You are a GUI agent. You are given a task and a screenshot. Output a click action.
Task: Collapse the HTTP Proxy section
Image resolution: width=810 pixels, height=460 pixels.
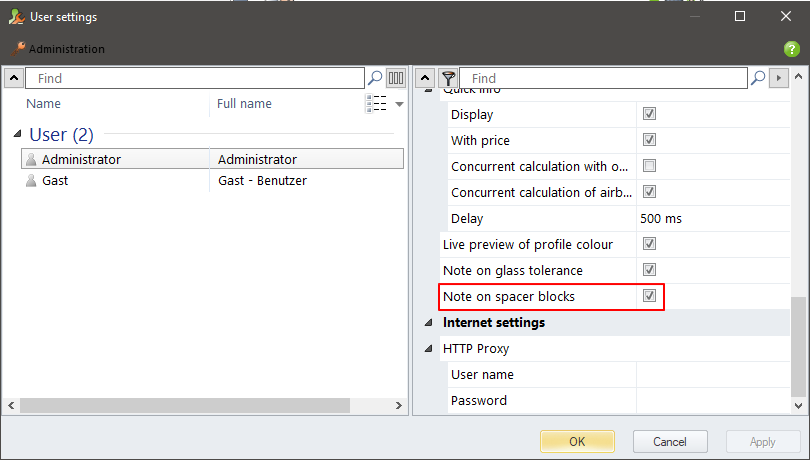pos(430,349)
